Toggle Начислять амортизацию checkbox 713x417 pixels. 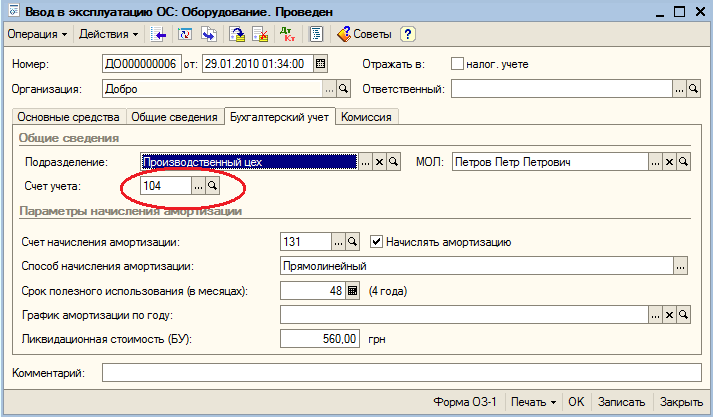[x=376, y=241]
